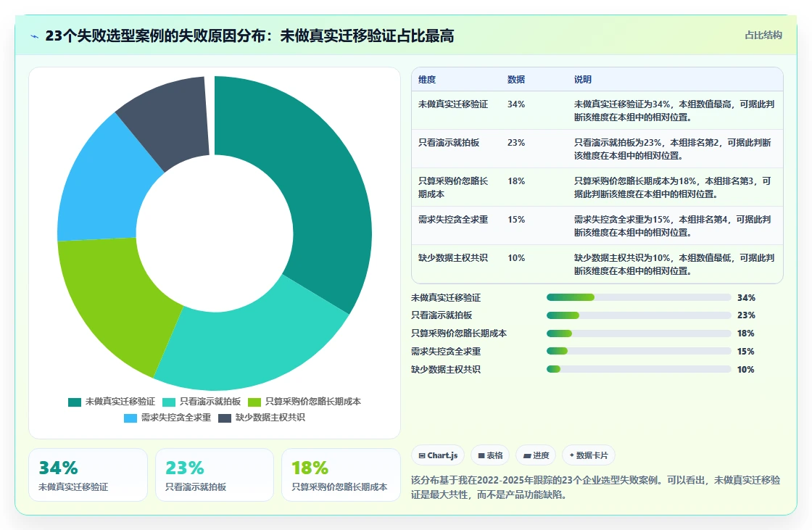This screenshot has width=812, height=530.
Task: Click the lightning icon beside the title
Action: pyautogui.click(x=35, y=36)
